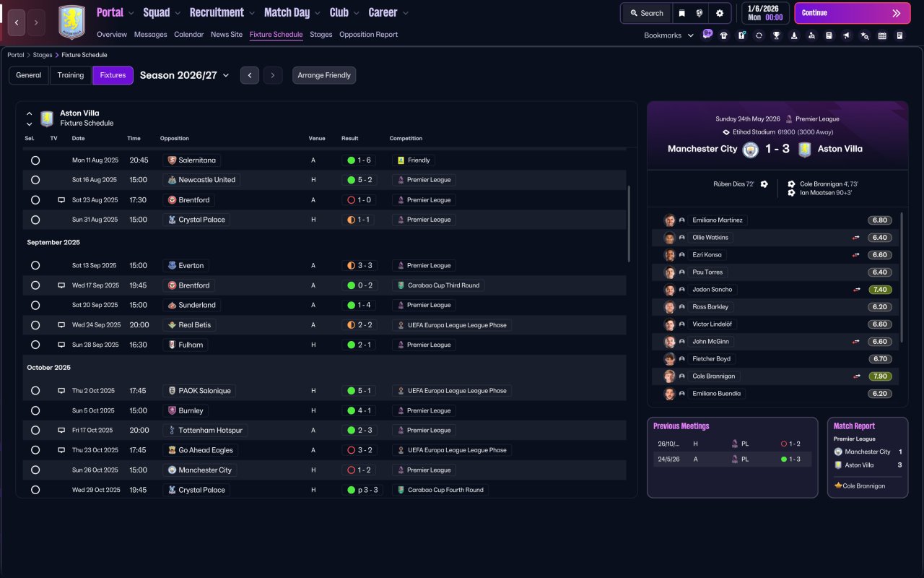Select the Fulham fixture radio button
This screenshot has width=924, height=578.
click(35, 345)
